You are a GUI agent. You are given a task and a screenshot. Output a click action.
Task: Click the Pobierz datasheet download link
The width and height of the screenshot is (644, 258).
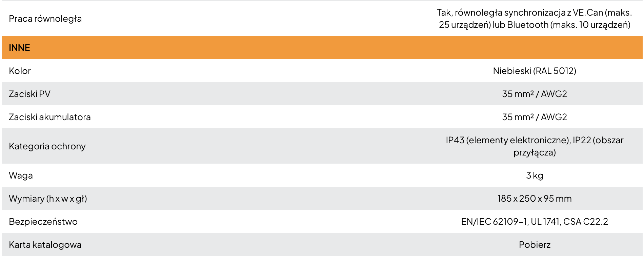(535, 244)
